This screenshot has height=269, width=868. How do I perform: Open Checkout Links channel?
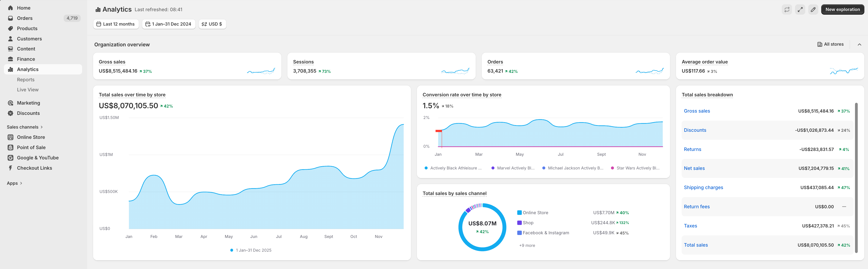click(34, 168)
